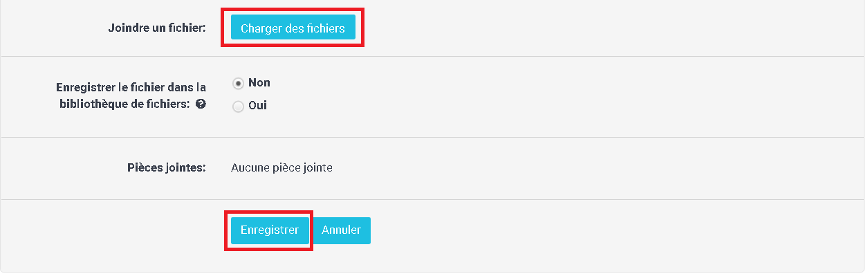This screenshot has width=868, height=276.
Task: Click the Enregistrer le fichier dans la label
Action: click(x=131, y=88)
